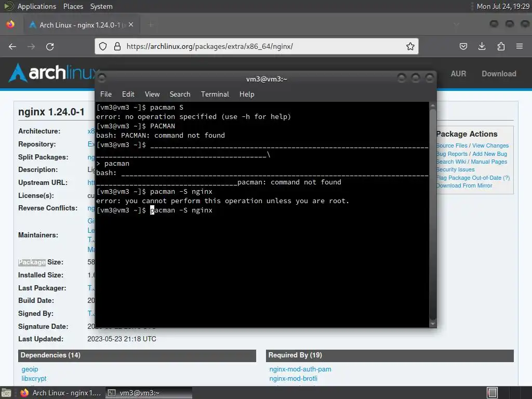
Task: Click the terminal vertical scrollbar
Action: coord(433,214)
